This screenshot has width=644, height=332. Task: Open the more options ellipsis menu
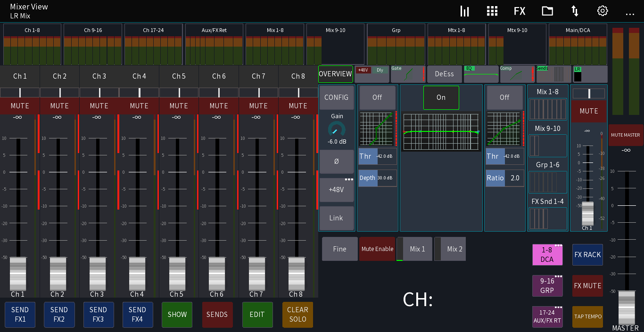tap(630, 14)
